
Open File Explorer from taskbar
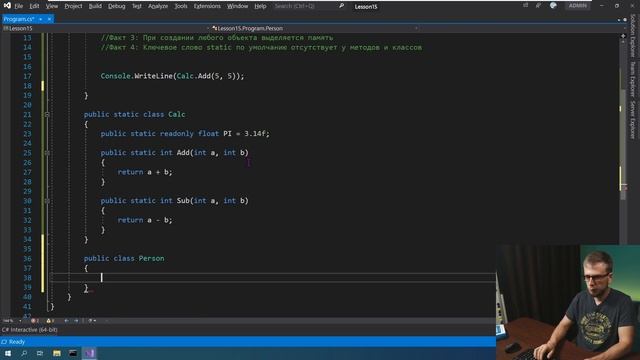click(x=57, y=353)
